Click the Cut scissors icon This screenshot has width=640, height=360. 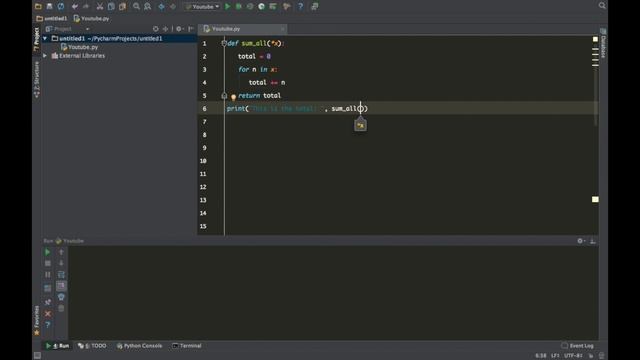[x=100, y=6]
